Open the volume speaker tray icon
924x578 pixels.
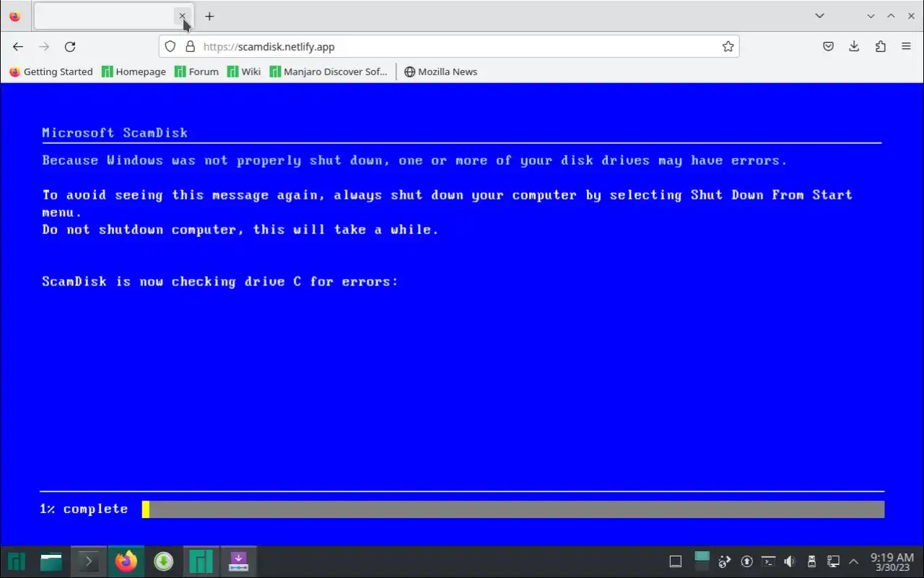point(790,561)
